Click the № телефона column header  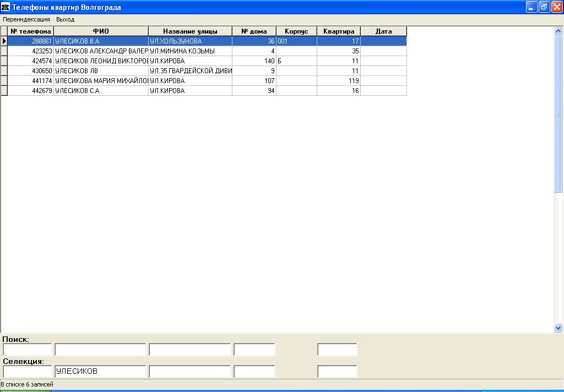tap(31, 31)
